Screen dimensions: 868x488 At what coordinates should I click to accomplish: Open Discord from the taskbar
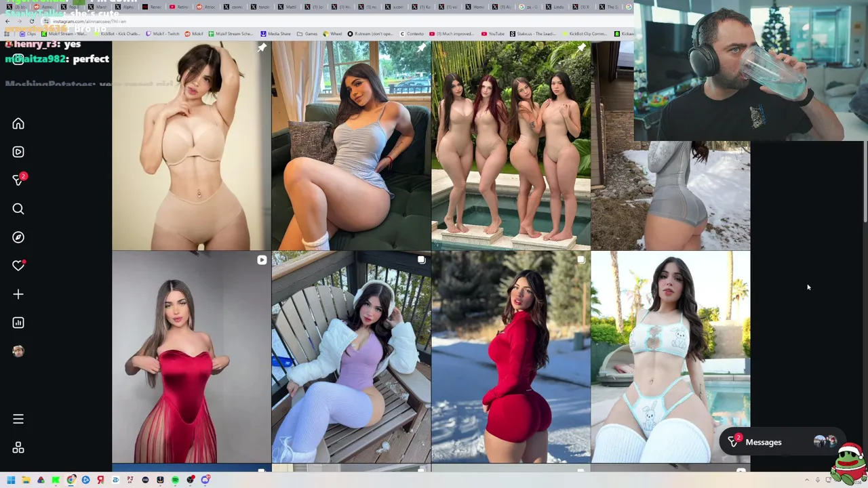[x=205, y=480]
